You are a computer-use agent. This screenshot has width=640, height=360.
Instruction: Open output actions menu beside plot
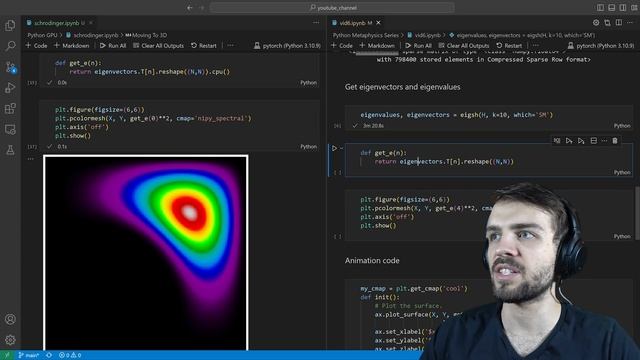[x=31, y=159]
